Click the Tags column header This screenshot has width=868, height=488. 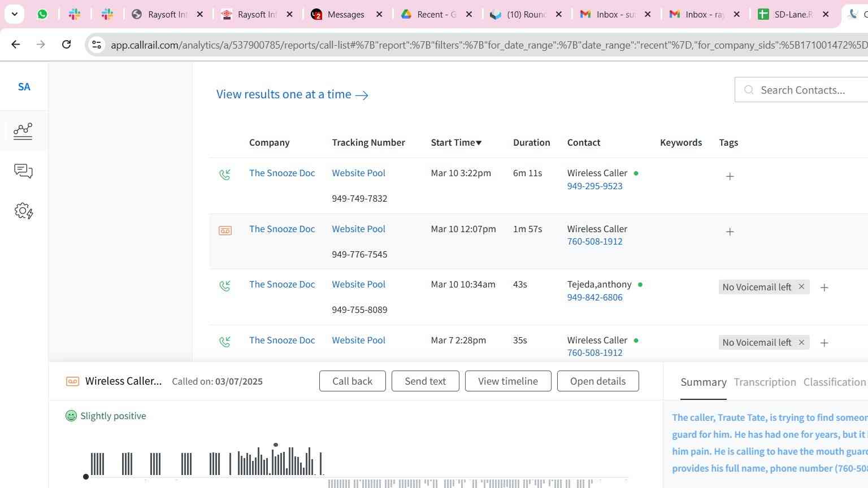728,142
